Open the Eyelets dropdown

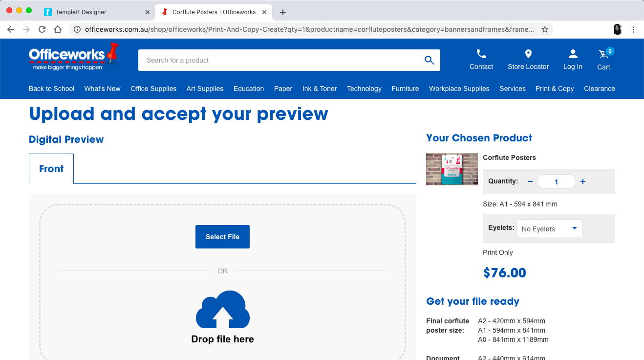click(549, 228)
